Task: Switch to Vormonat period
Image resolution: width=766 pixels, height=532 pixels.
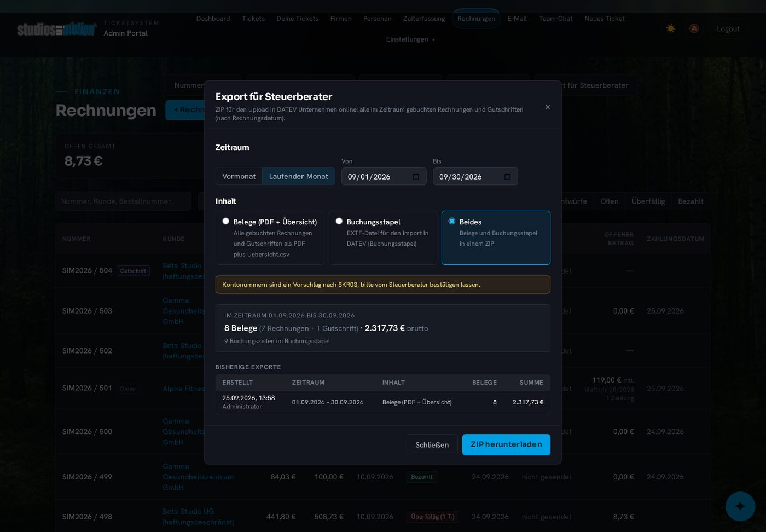Action: (x=239, y=176)
